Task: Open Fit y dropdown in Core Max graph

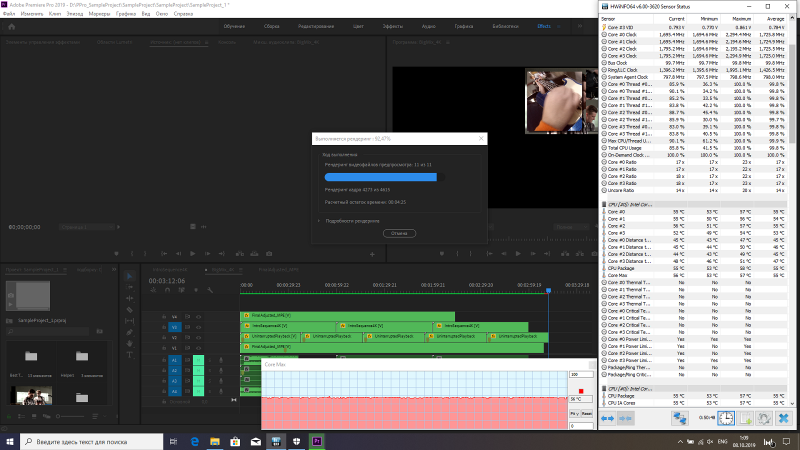Action: tap(574, 413)
